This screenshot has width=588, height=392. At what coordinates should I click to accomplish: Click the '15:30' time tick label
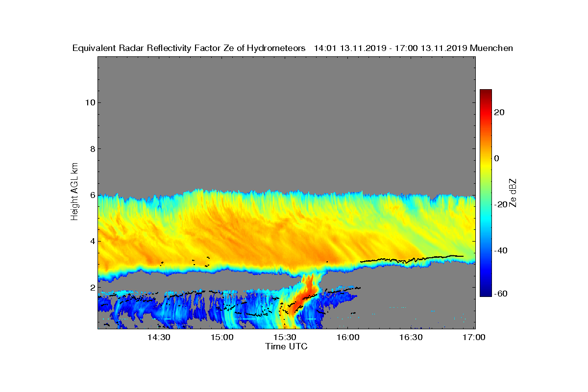pos(285,337)
